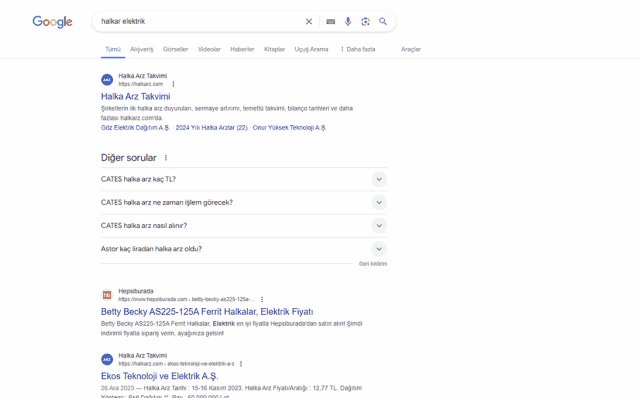Clear the search box with X icon
Image resolution: width=640 pixels, height=398 pixels.
pyautogui.click(x=309, y=22)
